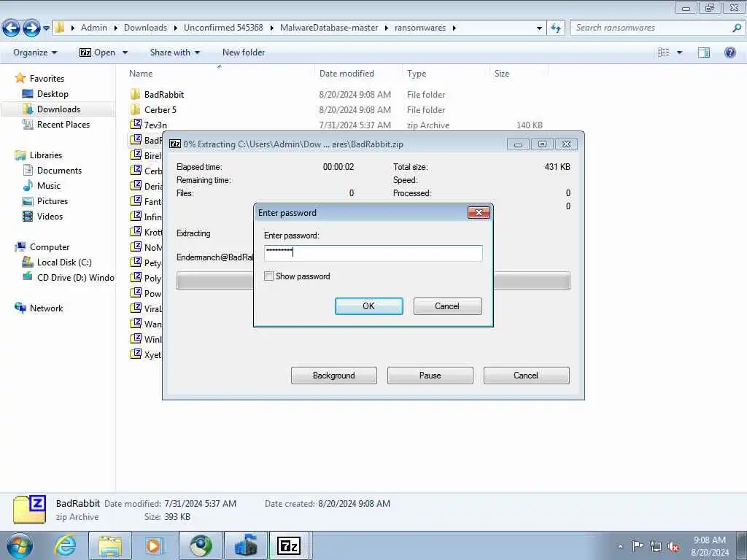Click the search magnifier icon
Image resolution: width=747 pixels, height=560 pixels.
click(x=737, y=28)
